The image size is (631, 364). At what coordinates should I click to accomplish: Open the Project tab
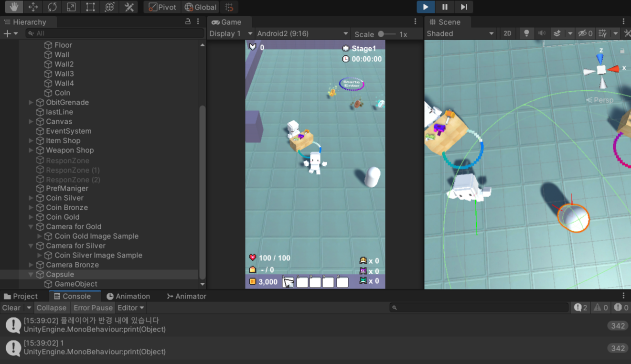(x=21, y=296)
